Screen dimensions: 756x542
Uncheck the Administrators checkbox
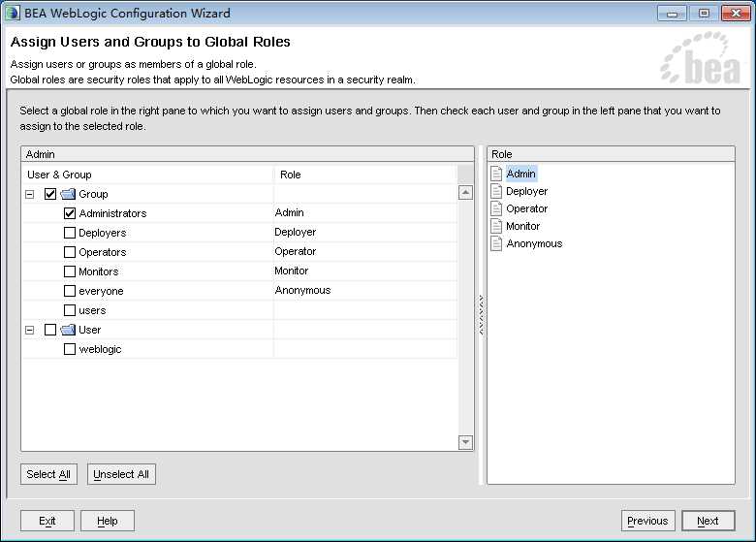(x=70, y=213)
